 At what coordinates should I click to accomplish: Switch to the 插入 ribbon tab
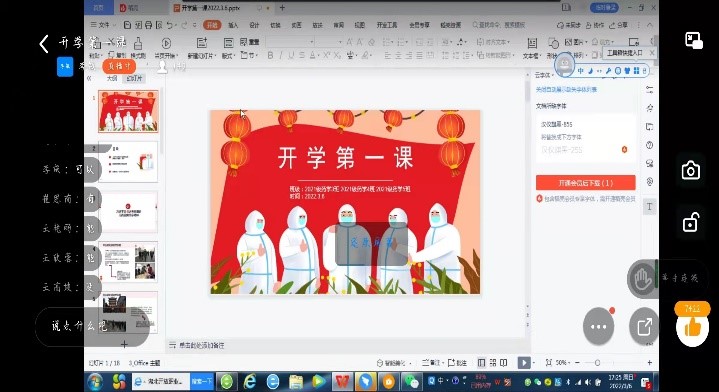click(x=233, y=25)
